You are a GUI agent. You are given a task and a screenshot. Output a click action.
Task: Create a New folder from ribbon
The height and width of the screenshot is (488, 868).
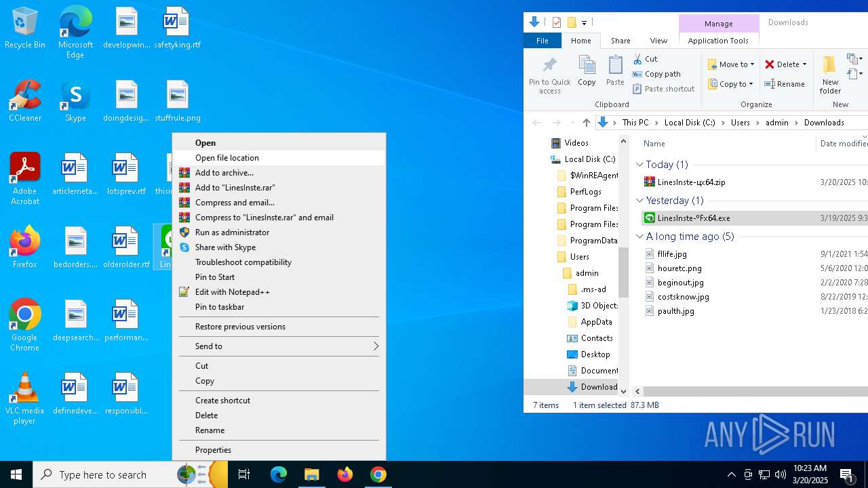click(830, 75)
